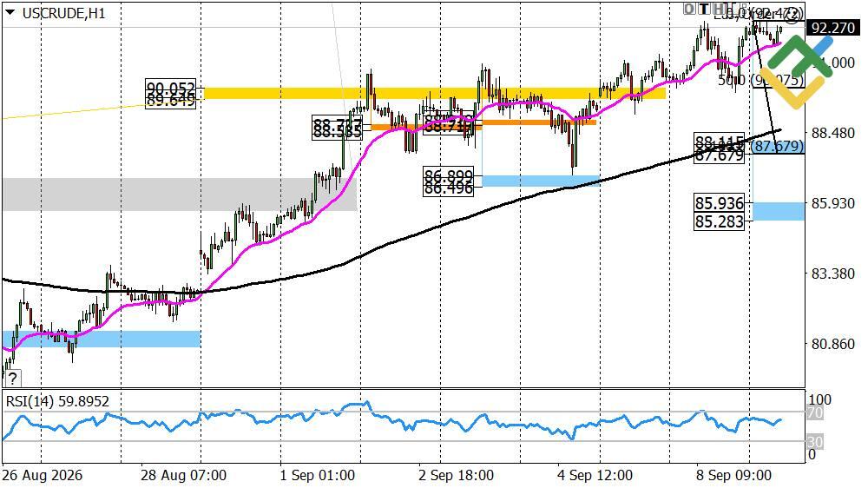Select the blue zone near 80.860 on left
Viewport: 868px width, 488px height.
tap(102, 339)
